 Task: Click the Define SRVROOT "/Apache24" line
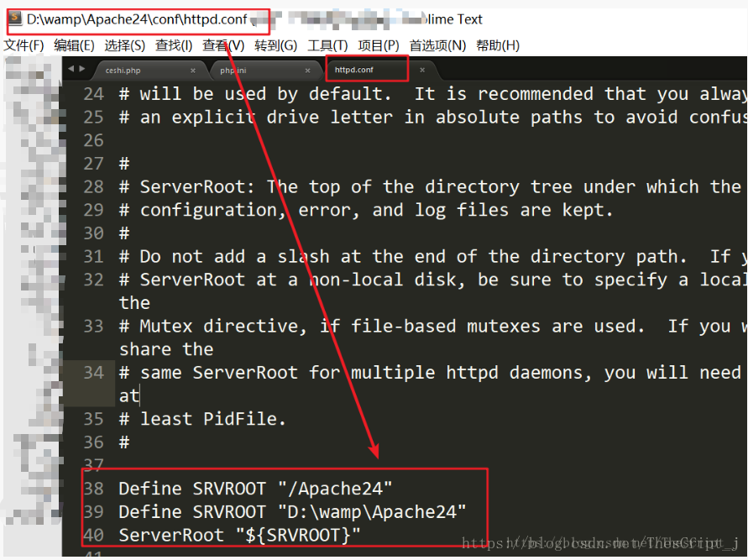255,489
